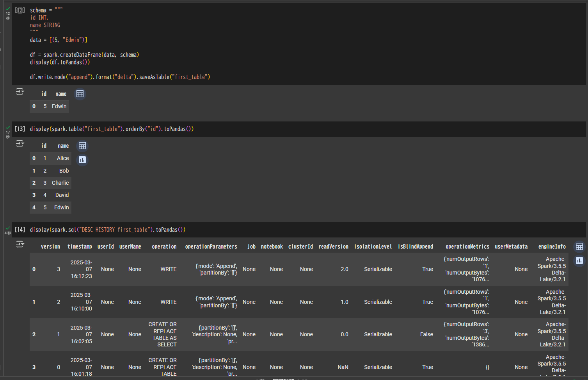Select 'Edwin' in the cell 12 output table
The image size is (588, 380).
(59, 107)
